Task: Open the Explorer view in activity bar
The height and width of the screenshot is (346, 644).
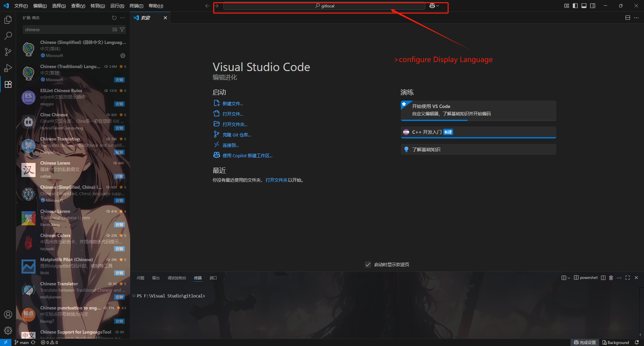Action: click(x=8, y=20)
